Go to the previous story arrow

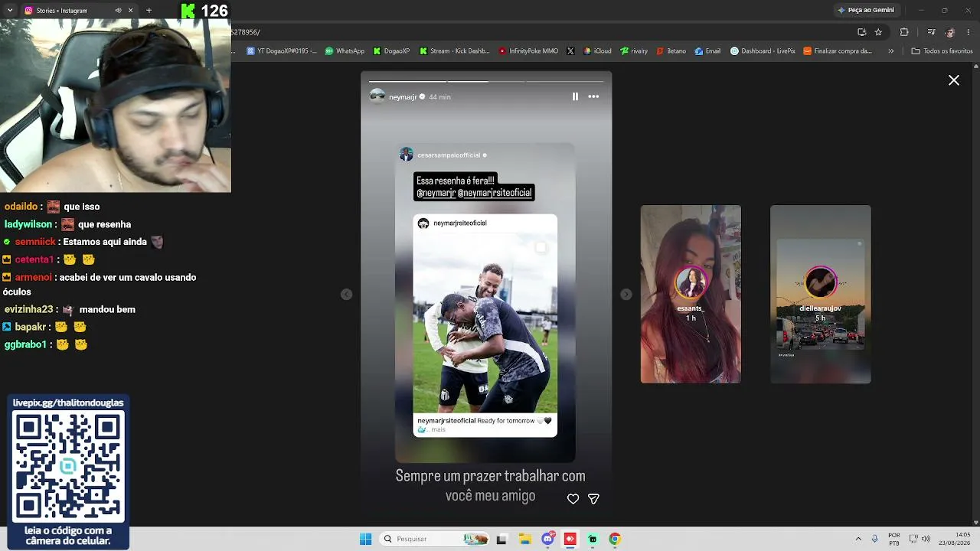pyautogui.click(x=347, y=295)
